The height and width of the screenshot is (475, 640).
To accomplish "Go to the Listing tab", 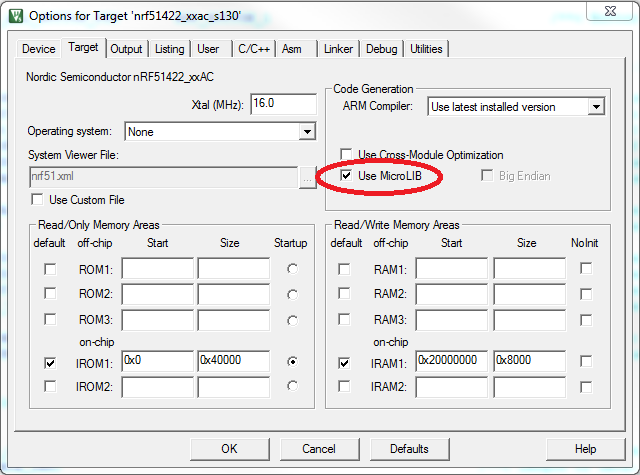I will pos(169,49).
